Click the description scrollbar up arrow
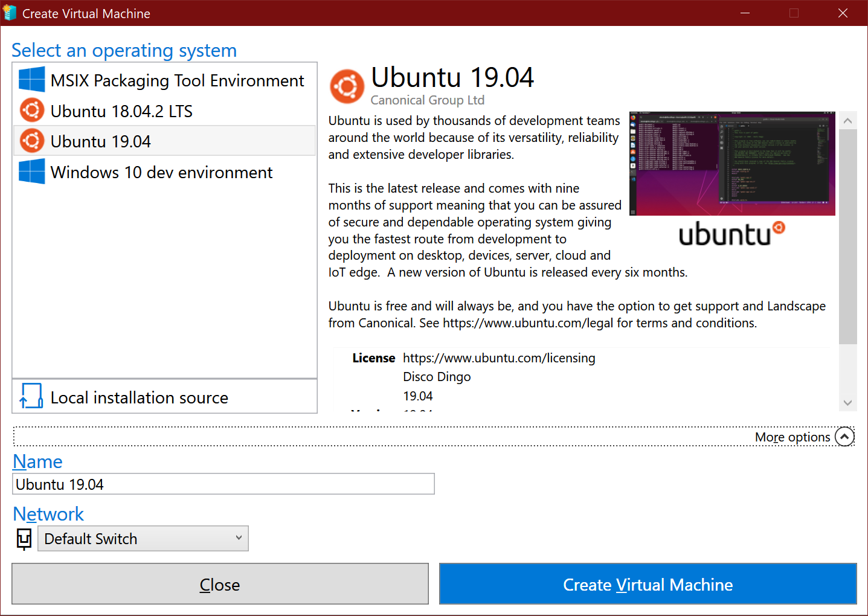 [847, 120]
